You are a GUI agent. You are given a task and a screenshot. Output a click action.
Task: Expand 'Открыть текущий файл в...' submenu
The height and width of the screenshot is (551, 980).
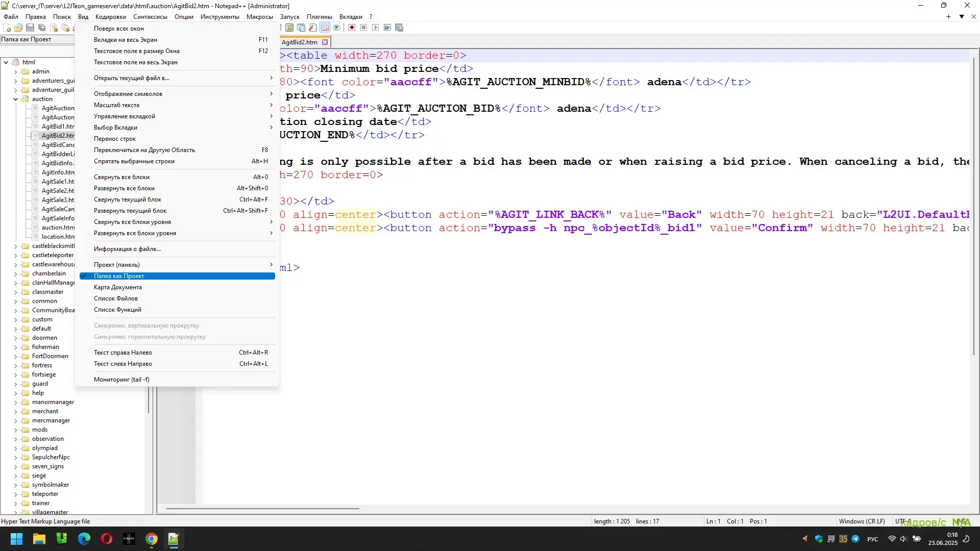click(177, 78)
